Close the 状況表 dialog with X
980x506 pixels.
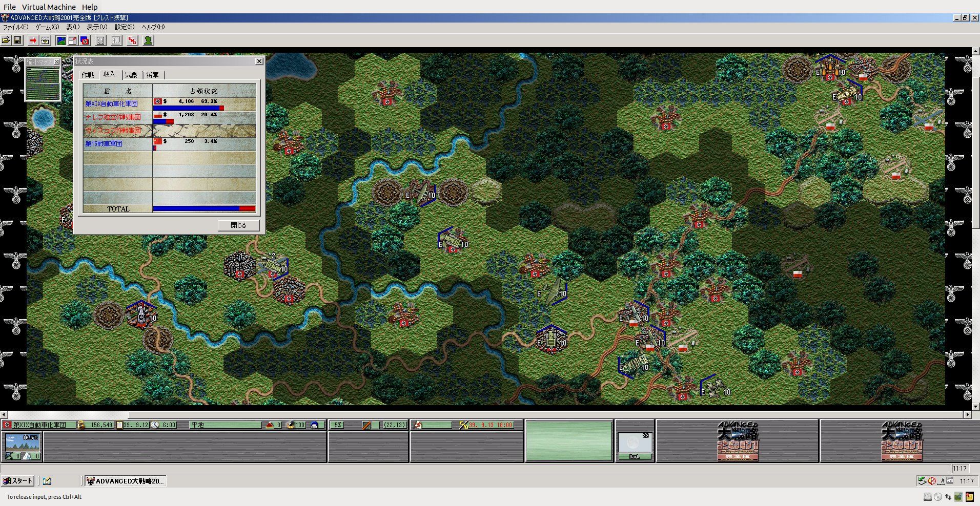tap(259, 61)
